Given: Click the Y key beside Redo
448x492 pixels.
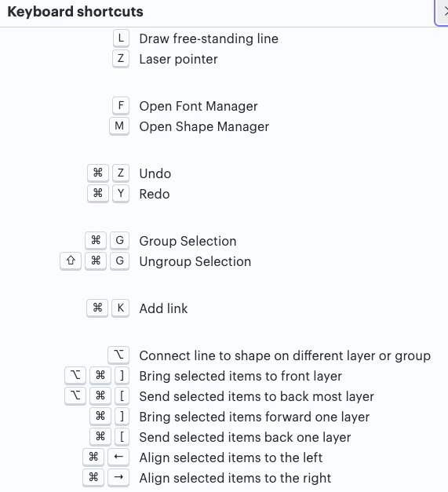Looking at the screenshot, I should (121, 194).
